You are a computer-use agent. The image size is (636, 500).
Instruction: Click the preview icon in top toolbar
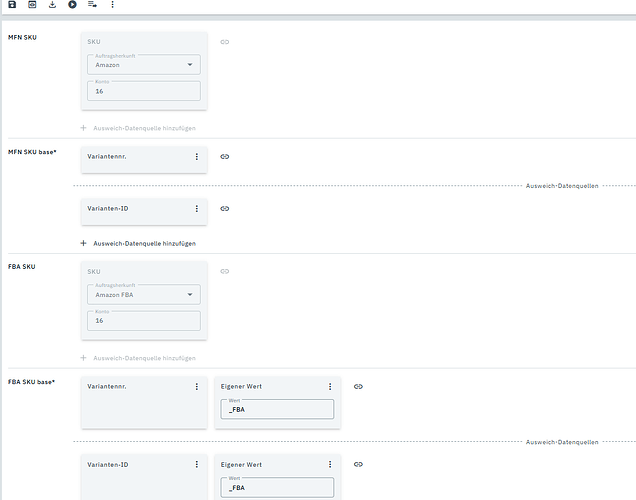point(32,5)
